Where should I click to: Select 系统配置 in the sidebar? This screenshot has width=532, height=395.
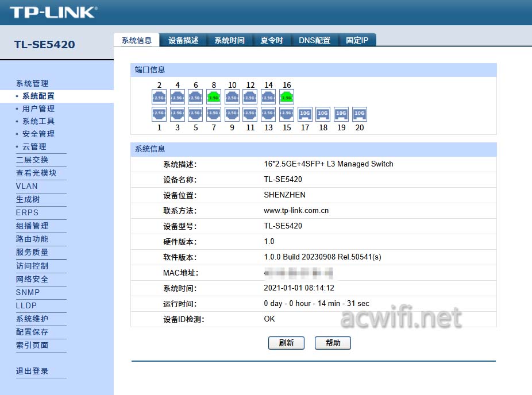point(38,96)
